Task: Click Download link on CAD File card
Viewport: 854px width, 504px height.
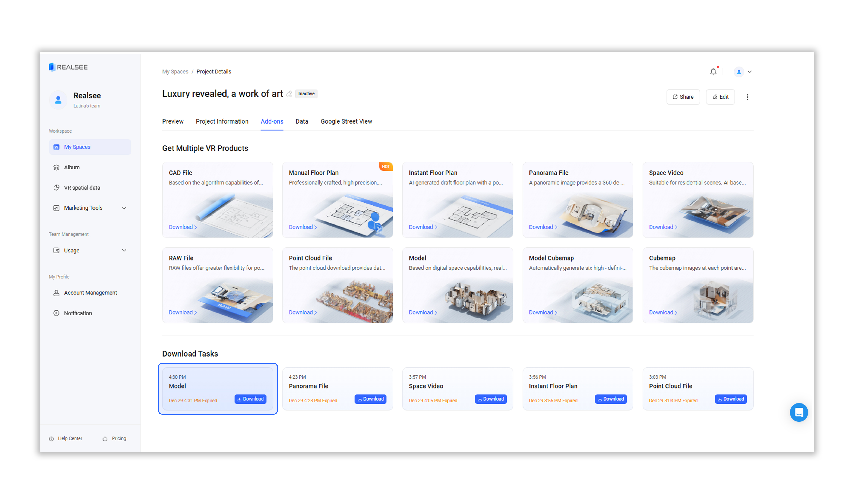Action: (183, 227)
